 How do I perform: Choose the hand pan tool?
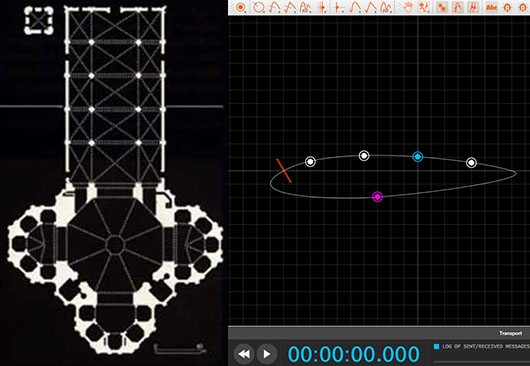[x=408, y=7]
